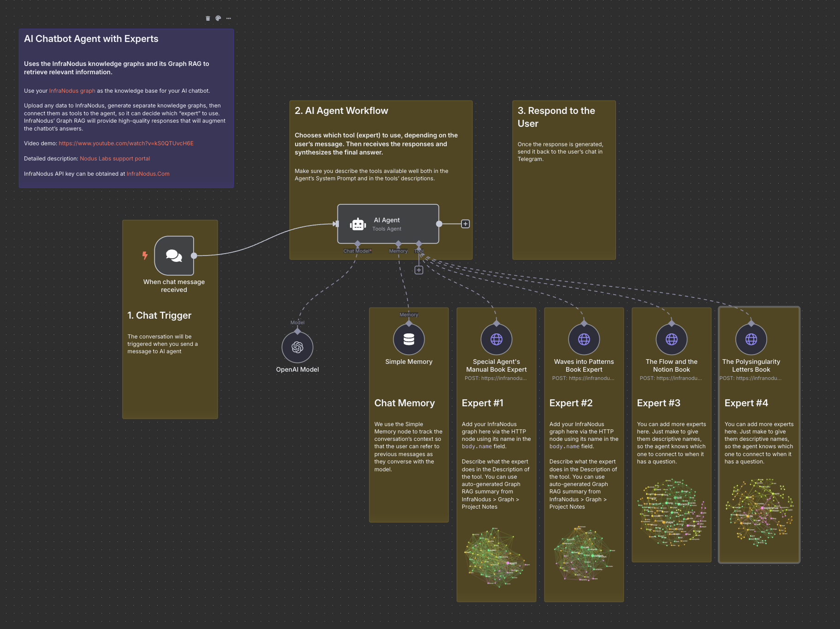Add another tool via the plus under Tool

[419, 270]
